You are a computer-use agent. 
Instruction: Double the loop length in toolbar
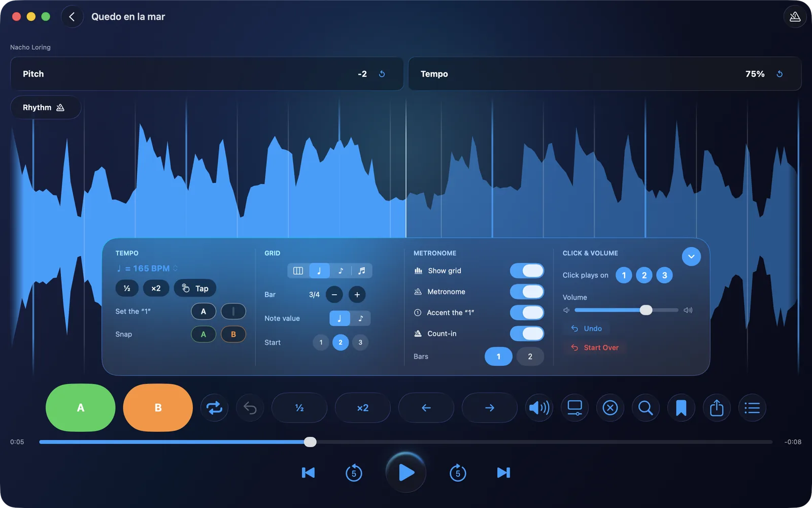(363, 407)
